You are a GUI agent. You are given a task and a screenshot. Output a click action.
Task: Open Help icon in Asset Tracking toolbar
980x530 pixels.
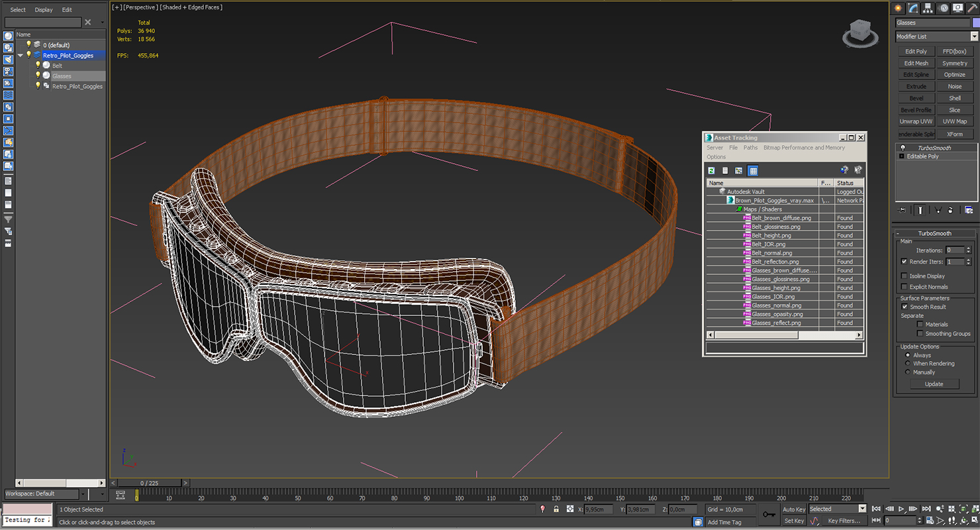[844, 170]
